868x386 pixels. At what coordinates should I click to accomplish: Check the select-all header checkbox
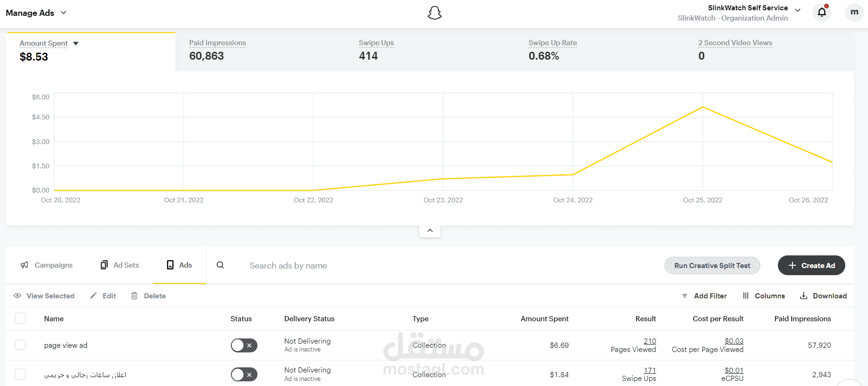point(20,318)
